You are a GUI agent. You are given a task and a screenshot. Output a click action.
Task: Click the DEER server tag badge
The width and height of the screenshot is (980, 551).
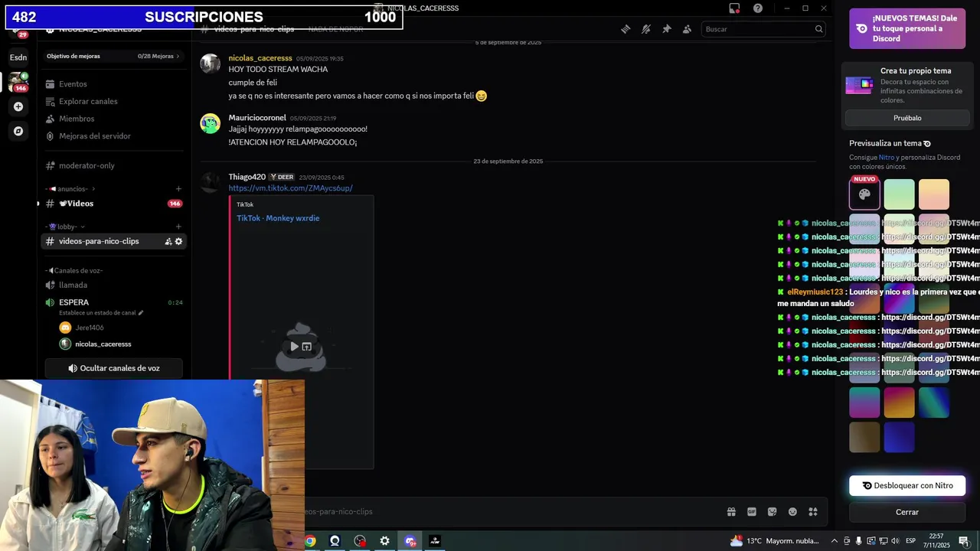pos(282,177)
